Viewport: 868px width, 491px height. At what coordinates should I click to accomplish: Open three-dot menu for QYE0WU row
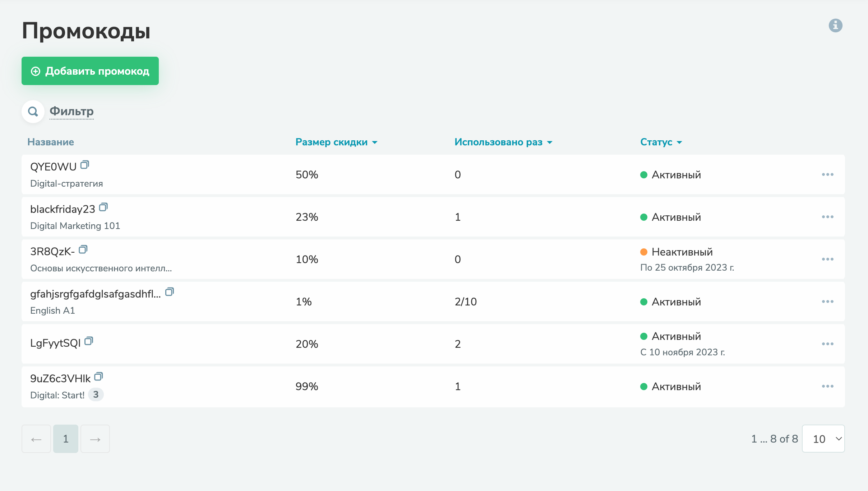click(x=827, y=175)
